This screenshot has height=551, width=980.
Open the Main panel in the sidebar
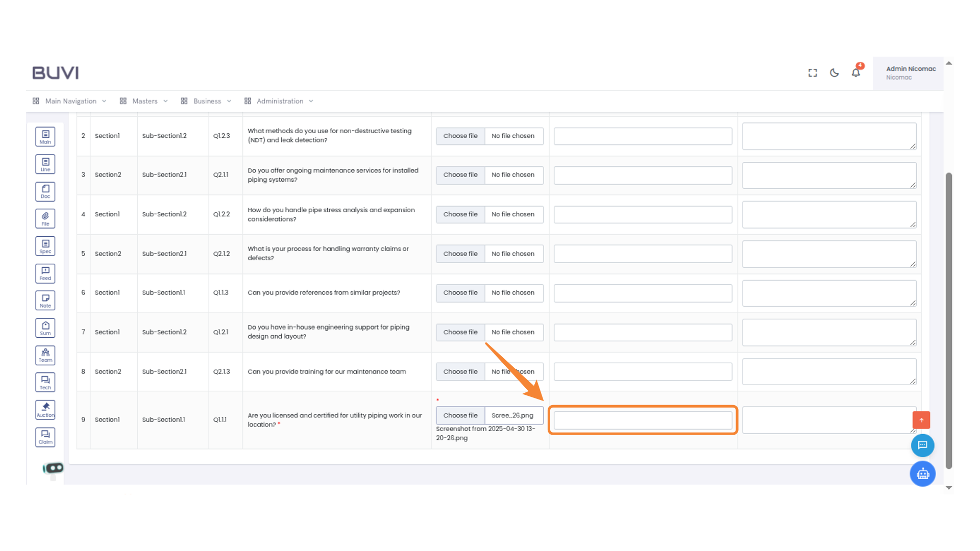pyautogui.click(x=45, y=136)
